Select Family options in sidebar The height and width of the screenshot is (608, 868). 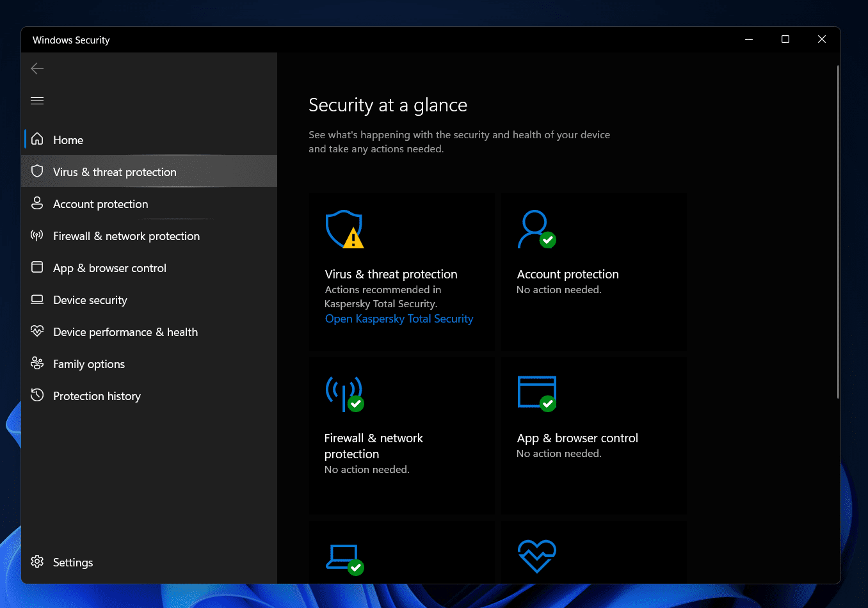[x=88, y=364]
